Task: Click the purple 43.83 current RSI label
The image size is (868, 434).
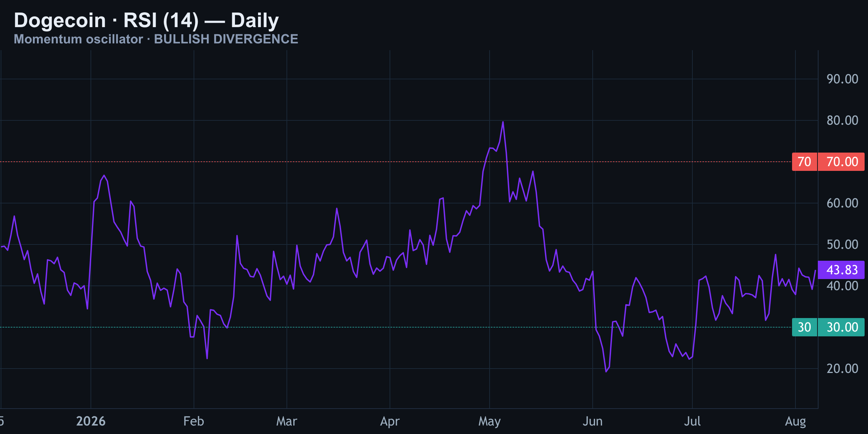Action: [x=842, y=270]
